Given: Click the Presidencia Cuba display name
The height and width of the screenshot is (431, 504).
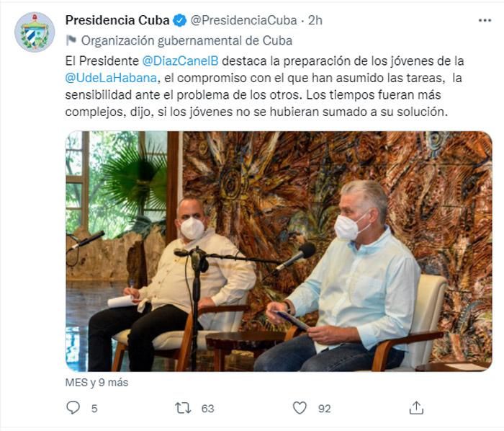Looking at the screenshot, I should (117, 20).
